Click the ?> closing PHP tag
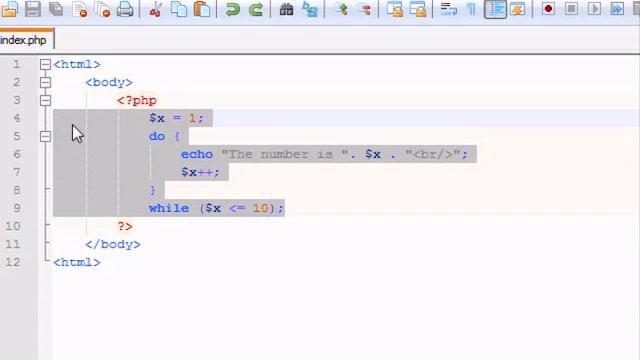This screenshot has width=640, height=360. [x=125, y=226]
